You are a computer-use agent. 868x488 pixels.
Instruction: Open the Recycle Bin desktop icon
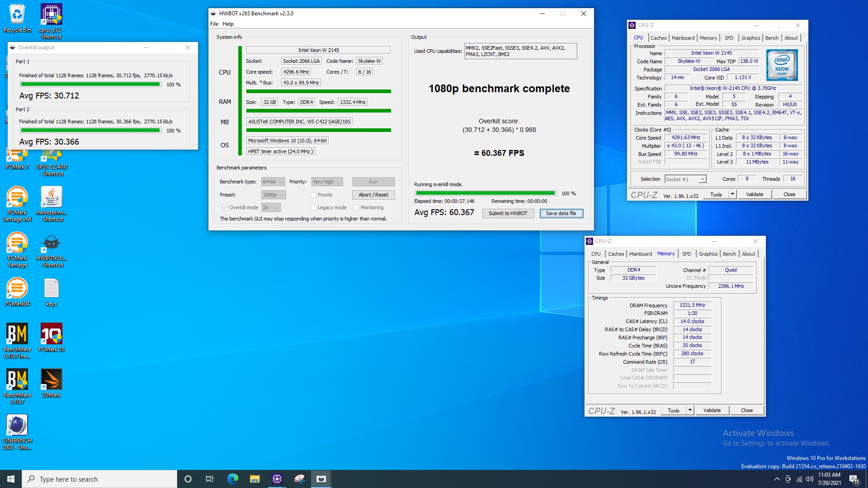(17, 18)
